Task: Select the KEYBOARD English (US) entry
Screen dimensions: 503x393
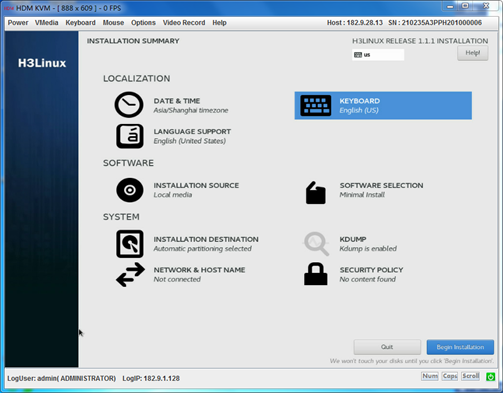Action: (383, 105)
